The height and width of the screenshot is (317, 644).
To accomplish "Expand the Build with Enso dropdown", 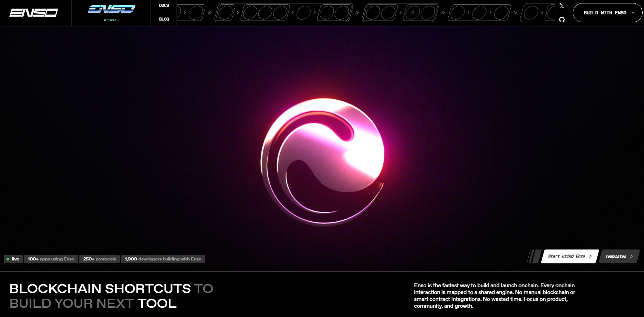I will point(605,13).
